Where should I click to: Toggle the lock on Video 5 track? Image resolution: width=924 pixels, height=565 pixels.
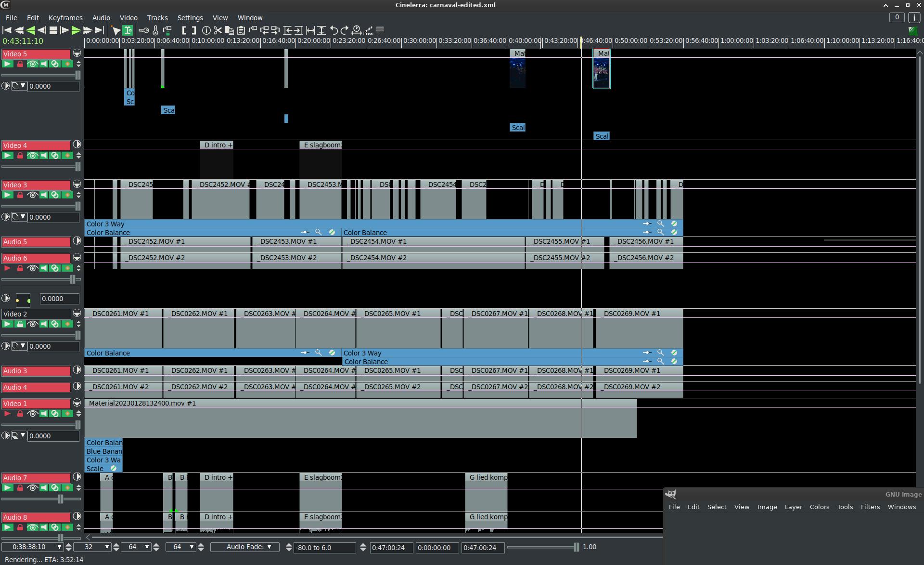pos(20,64)
